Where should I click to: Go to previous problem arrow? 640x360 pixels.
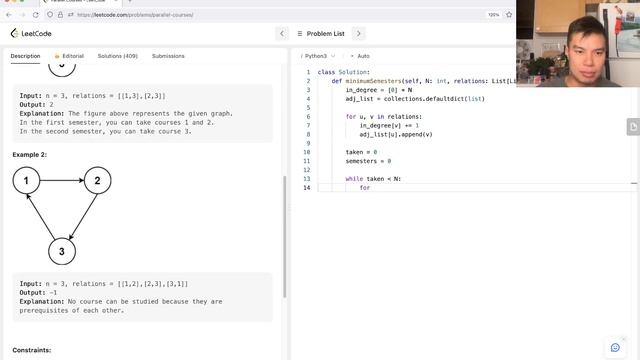coord(282,33)
